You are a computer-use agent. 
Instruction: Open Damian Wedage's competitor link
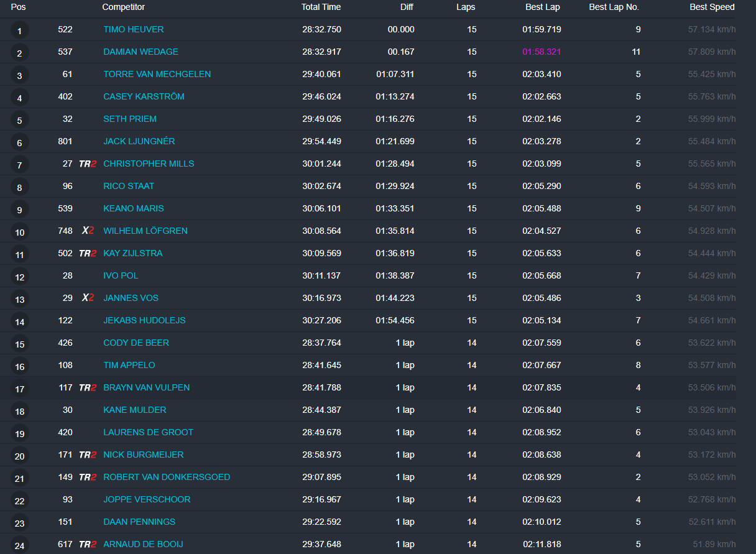141,52
